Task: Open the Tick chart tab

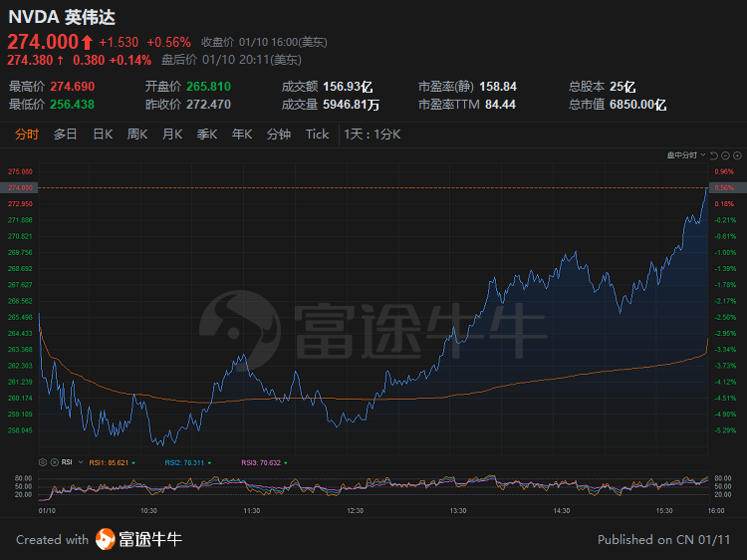Action: coord(318,135)
